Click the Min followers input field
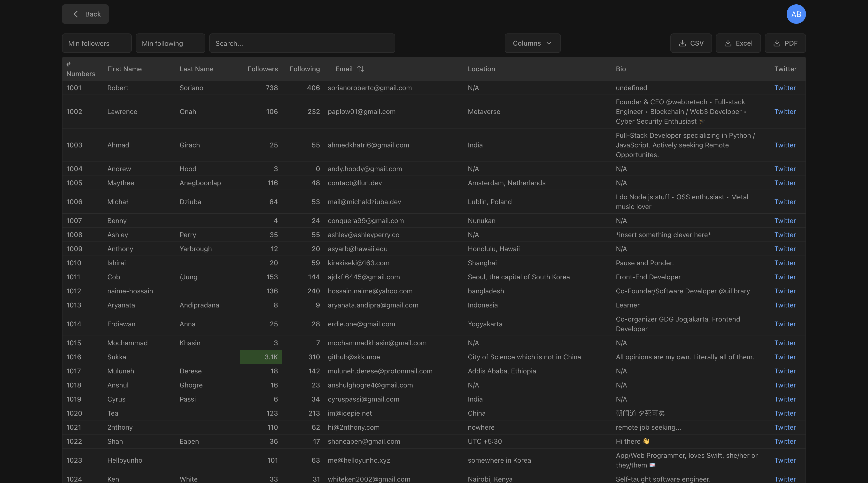The height and width of the screenshot is (483, 868). 96,43
